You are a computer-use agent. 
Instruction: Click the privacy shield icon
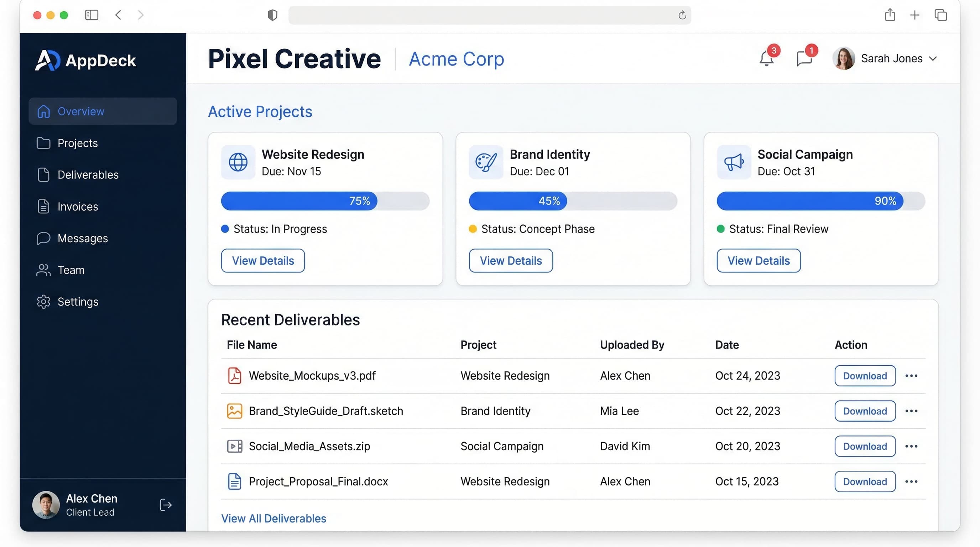tap(272, 15)
